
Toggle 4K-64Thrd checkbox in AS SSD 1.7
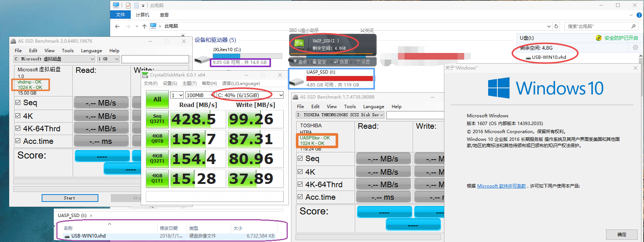[300, 184]
